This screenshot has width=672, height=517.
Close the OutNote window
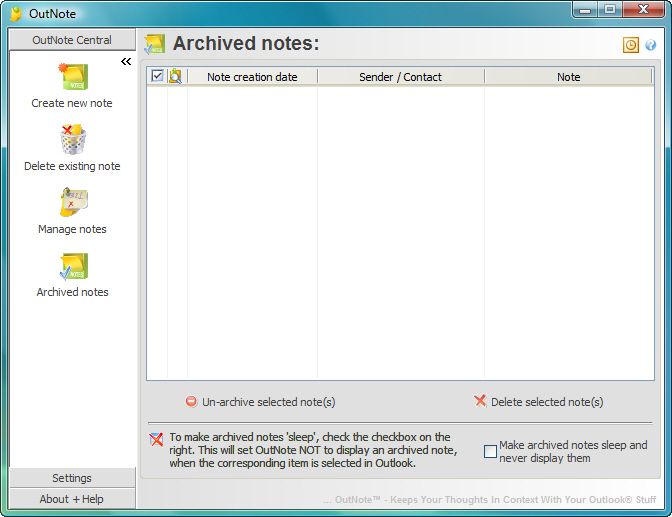pos(643,9)
